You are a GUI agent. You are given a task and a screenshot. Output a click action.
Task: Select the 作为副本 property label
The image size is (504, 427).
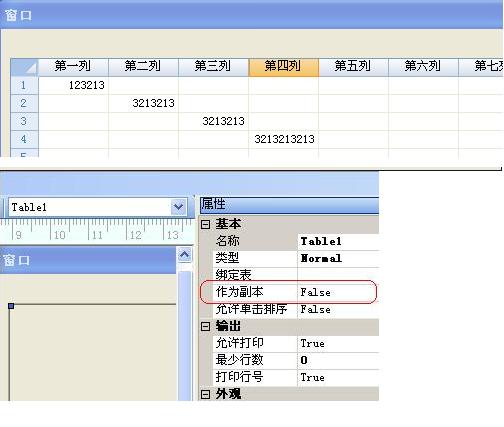(255, 292)
